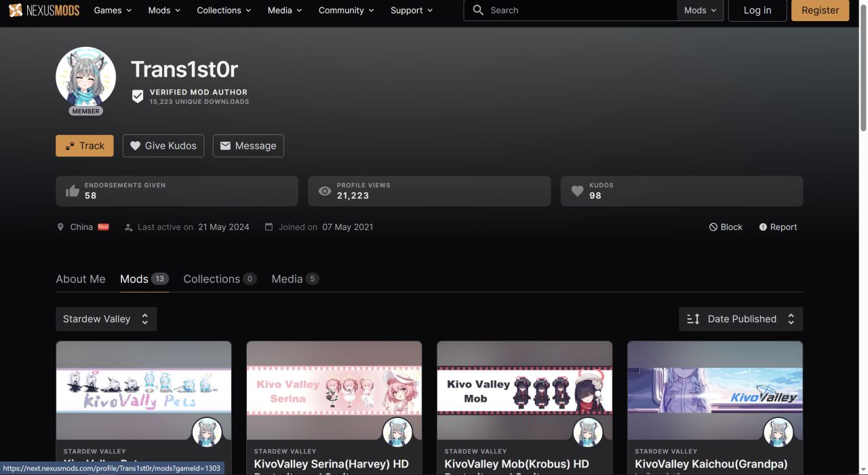Click the Log in button
This screenshot has height=475, width=868.
pos(757,10)
